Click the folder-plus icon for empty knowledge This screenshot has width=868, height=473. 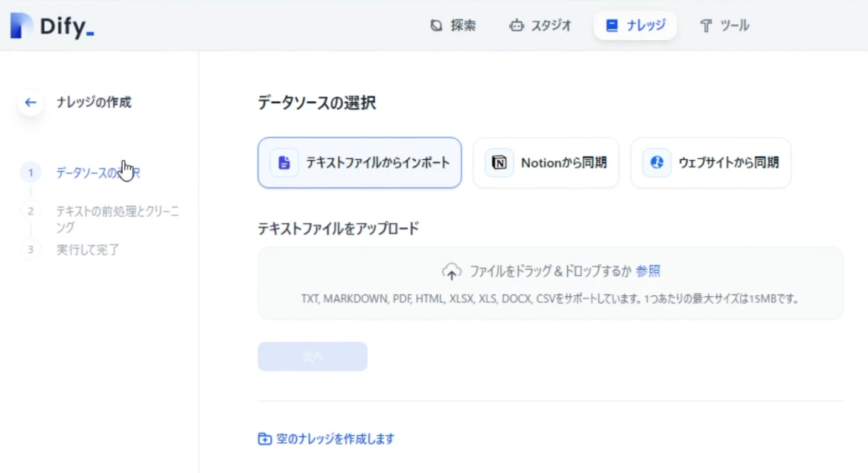(264, 439)
